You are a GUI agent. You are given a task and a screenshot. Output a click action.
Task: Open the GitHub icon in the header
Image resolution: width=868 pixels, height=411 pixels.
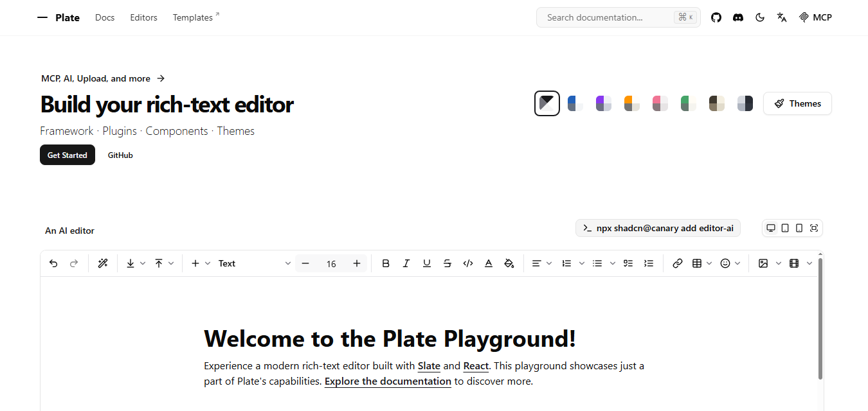pos(716,17)
